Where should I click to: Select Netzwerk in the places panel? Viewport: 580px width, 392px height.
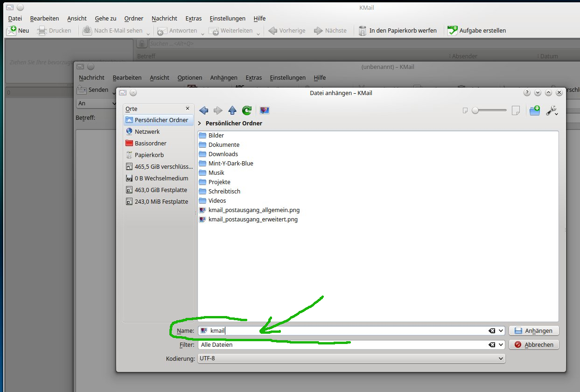[x=147, y=131]
